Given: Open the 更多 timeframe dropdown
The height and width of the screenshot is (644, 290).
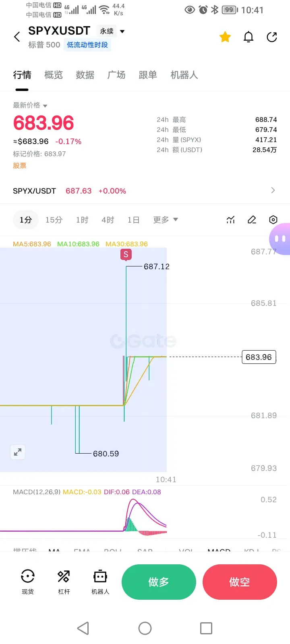Looking at the screenshot, I should [165, 220].
